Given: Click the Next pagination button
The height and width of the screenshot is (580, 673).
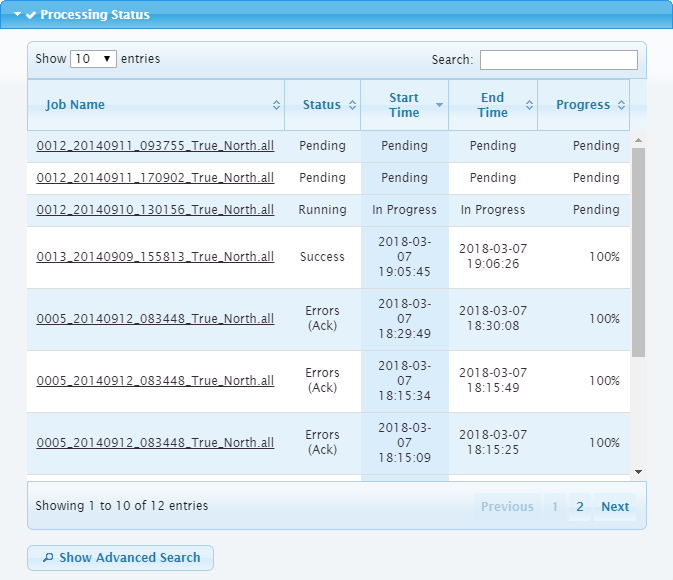Looking at the screenshot, I should coord(614,507).
